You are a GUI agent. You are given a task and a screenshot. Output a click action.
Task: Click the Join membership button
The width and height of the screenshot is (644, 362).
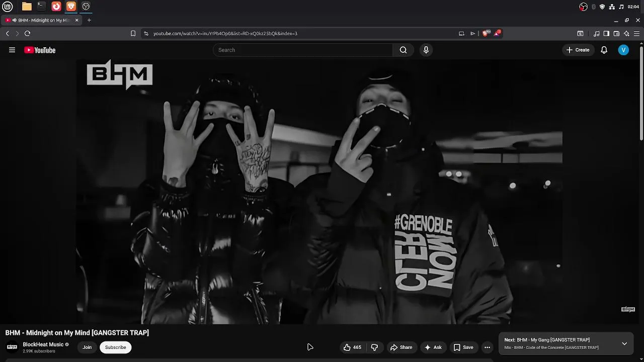click(x=87, y=347)
